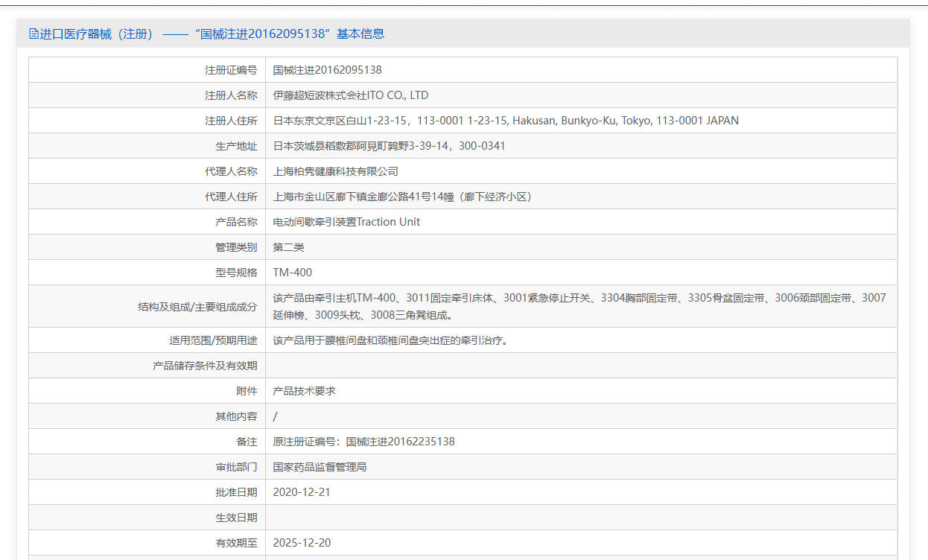This screenshot has width=928, height=560.
Task: Select the 上海市金山区廊下镇 agent address
Action: point(404,197)
